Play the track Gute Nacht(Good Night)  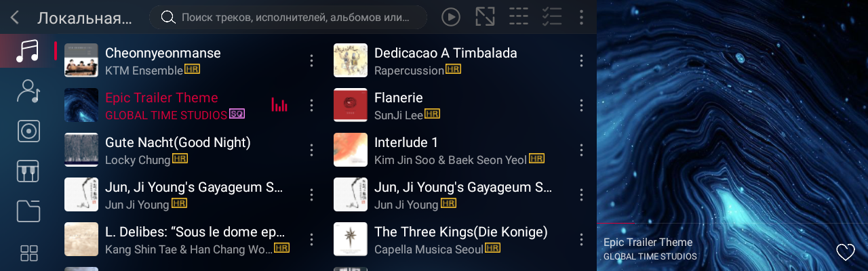pyautogui.click(x=178, y=142)
